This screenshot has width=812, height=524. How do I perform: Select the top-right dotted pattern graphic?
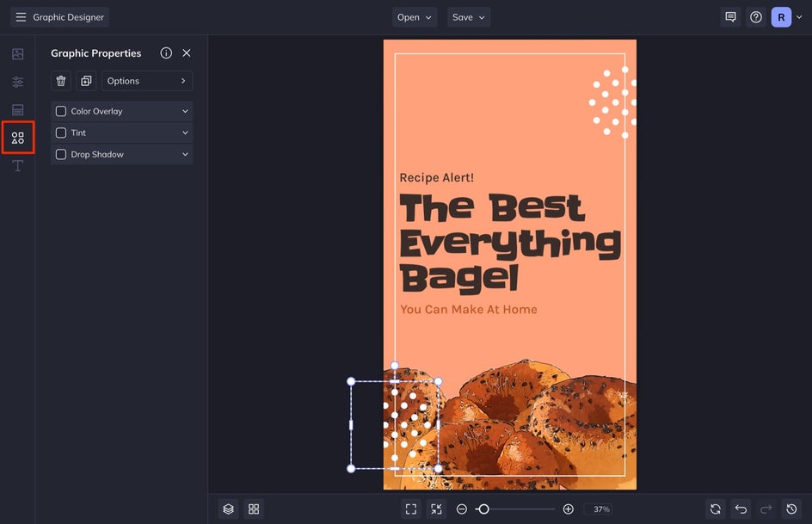pos(612,102)
